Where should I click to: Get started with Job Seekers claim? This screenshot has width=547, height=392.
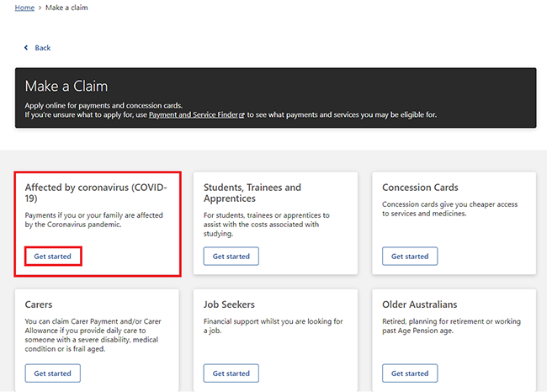(x=231, y=373)
